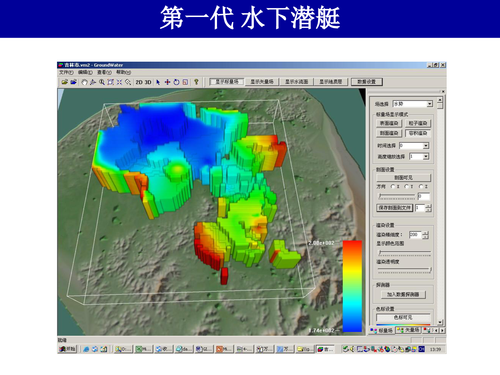The image size is (500, 375).
Task: Switch to the 矢量场 tab
Action: coord(408,330)
